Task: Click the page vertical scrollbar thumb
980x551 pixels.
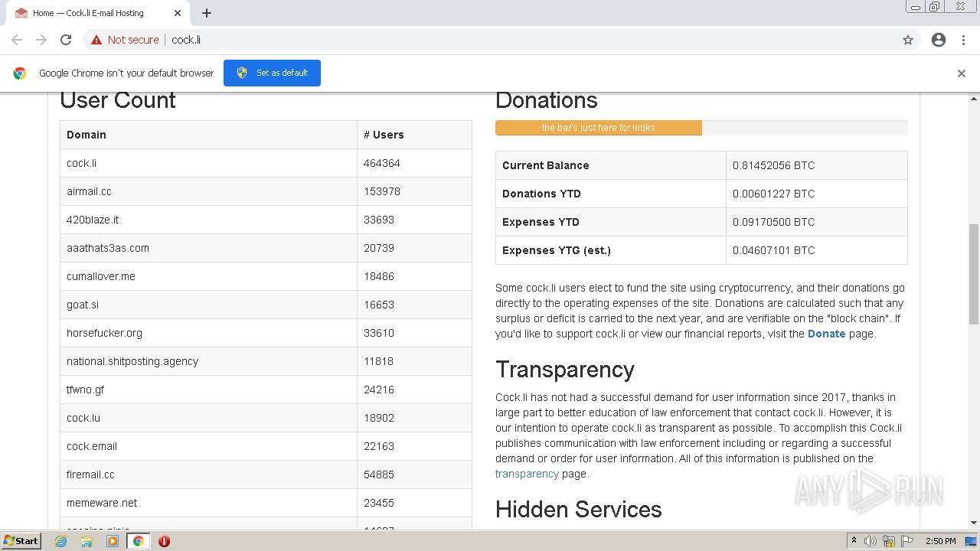Action: tap(974, 274)
